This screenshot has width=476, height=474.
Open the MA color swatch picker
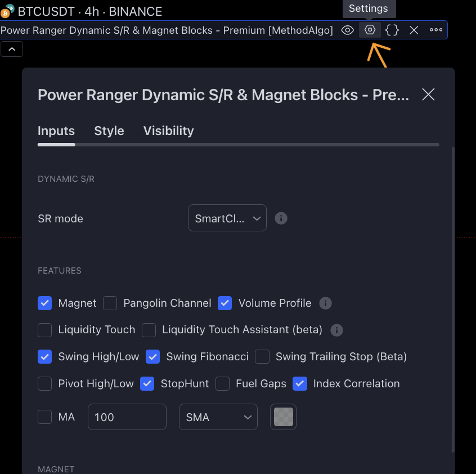(283, 417)
